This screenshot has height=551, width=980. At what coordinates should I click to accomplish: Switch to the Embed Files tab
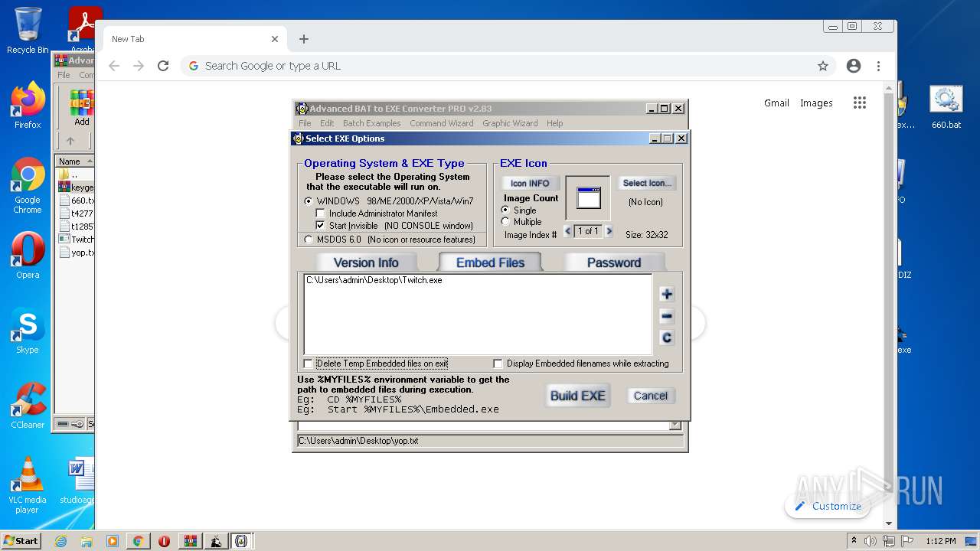point(490,262)
